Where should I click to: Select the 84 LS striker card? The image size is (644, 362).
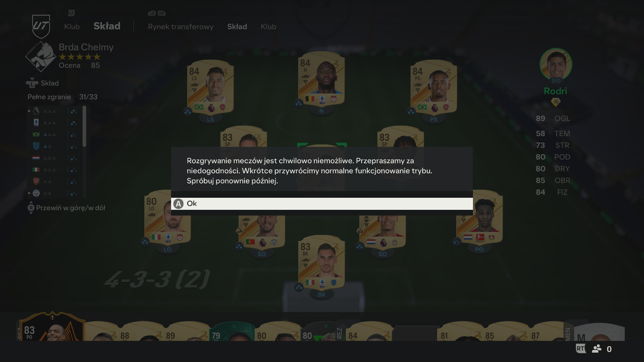[x=210, y=88]
